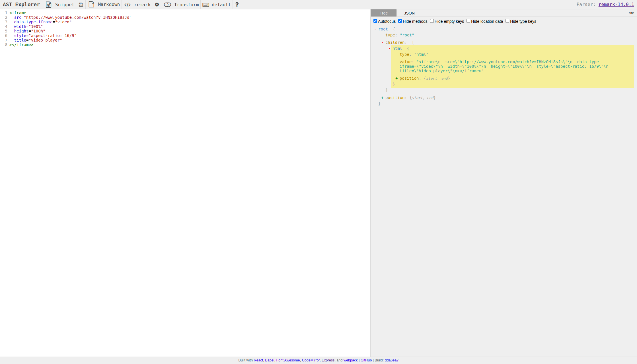Disable the Autofocus checkbox
Viewport: 637px width, 364px height.
point(375,21)
